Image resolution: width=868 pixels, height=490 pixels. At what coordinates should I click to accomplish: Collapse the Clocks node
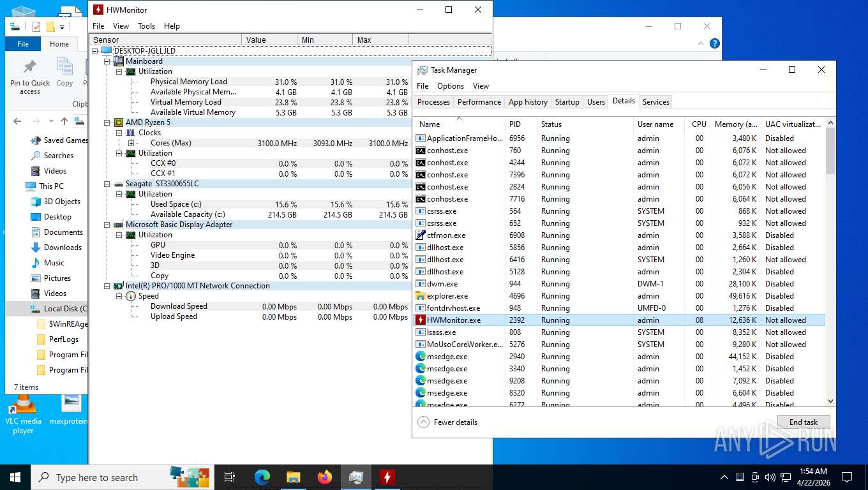click(119, 133)
